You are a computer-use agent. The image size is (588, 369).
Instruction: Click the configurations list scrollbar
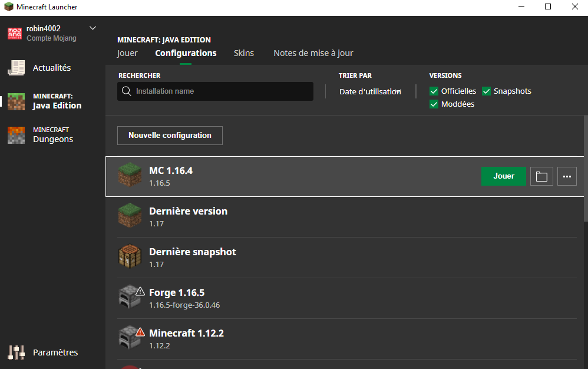(x=586, y=169)
